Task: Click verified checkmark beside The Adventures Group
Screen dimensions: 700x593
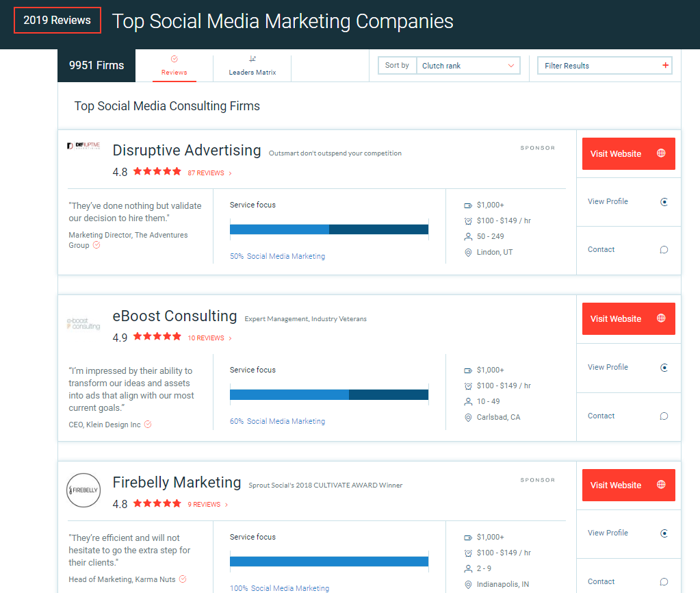Action: coord(96,245)
